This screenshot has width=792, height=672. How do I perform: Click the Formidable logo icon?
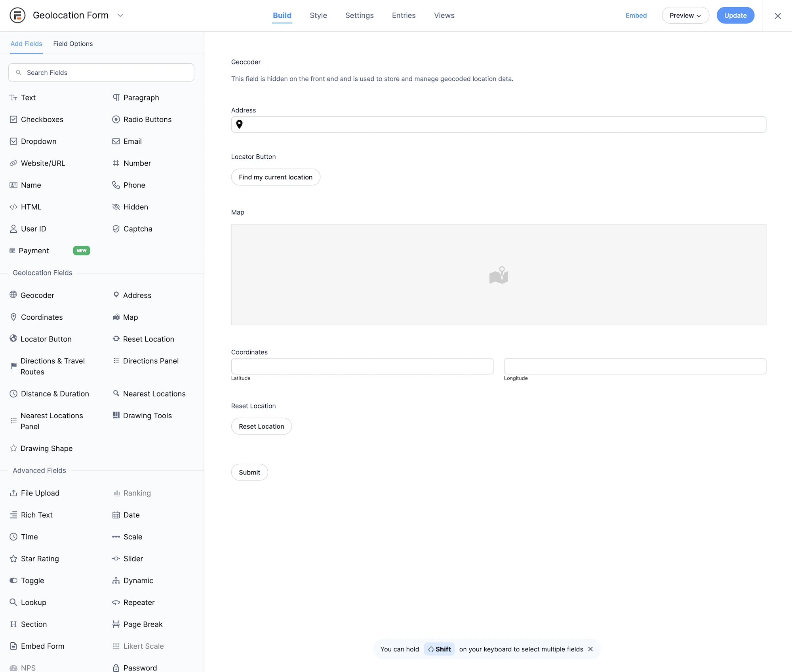pos(17,15)
